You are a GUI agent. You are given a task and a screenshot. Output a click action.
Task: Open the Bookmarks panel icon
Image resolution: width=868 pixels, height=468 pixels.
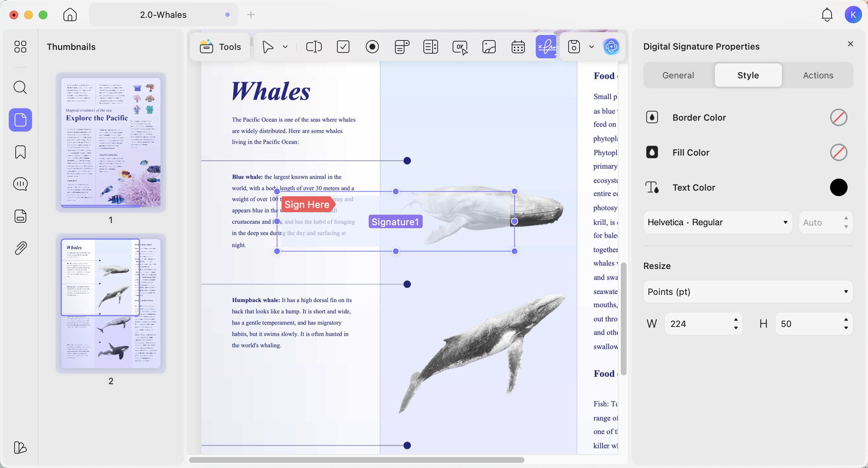coord(20,152)
